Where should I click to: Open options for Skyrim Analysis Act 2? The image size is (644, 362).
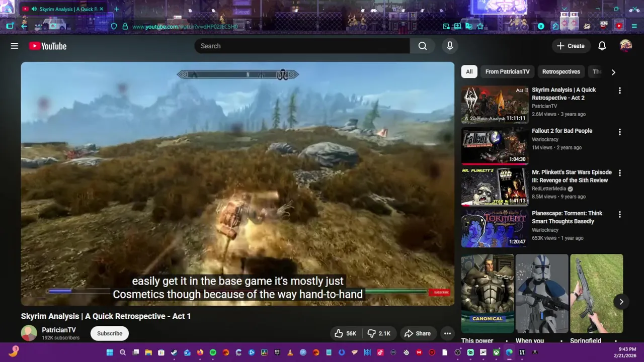coord(619,90)
